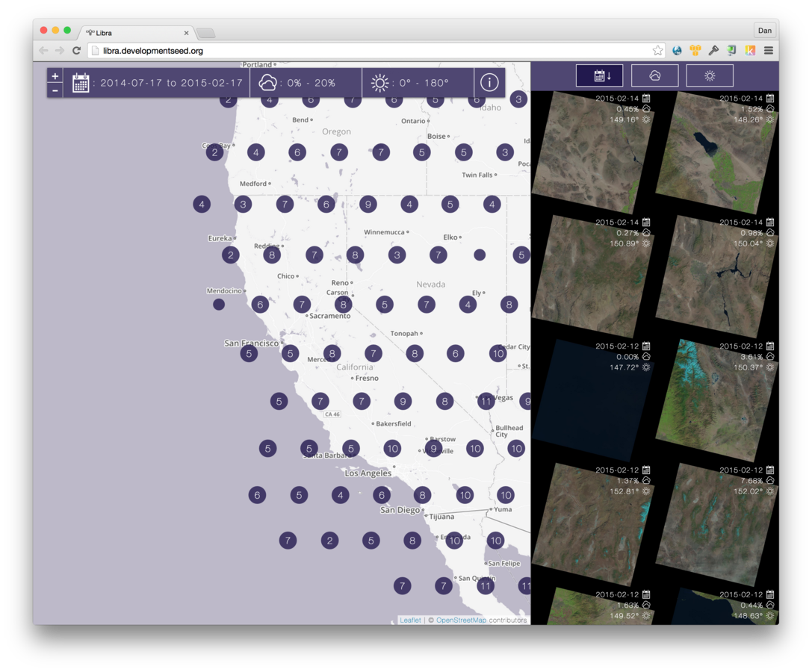
Task: Select marker 2 at Eureka
Action: [x=231, y=255]
